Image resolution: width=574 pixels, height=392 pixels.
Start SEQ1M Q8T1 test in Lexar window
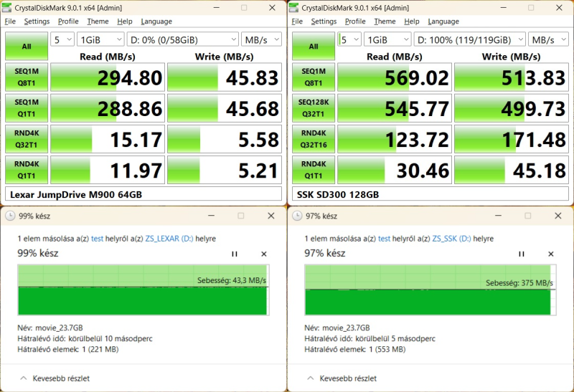point(27,77)
